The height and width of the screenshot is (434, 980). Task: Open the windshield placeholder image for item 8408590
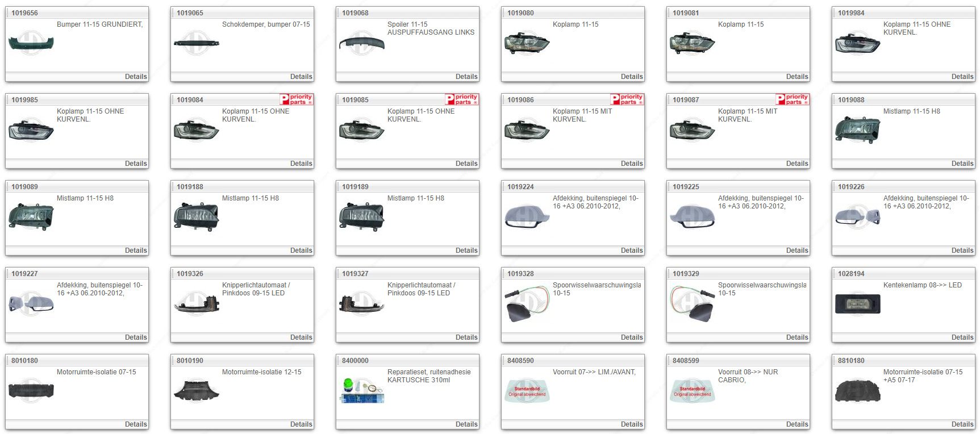[x=527, y=391]
